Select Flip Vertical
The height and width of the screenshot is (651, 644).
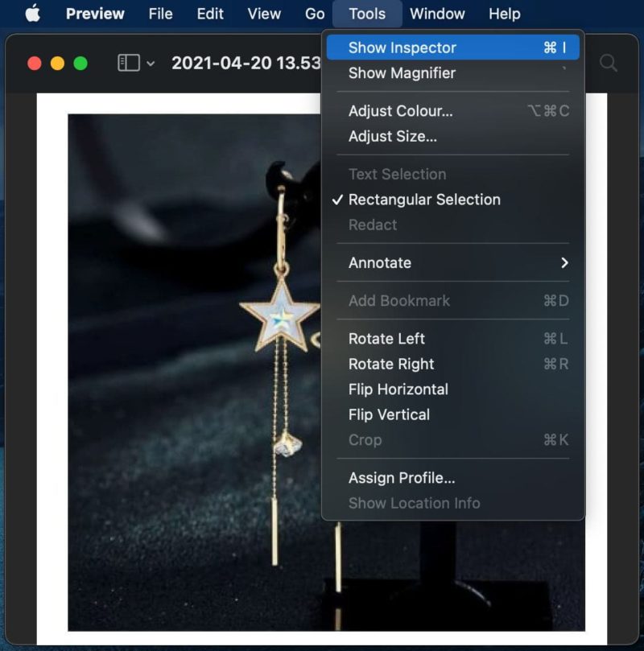pyautogui.click(x=389, y=415)
